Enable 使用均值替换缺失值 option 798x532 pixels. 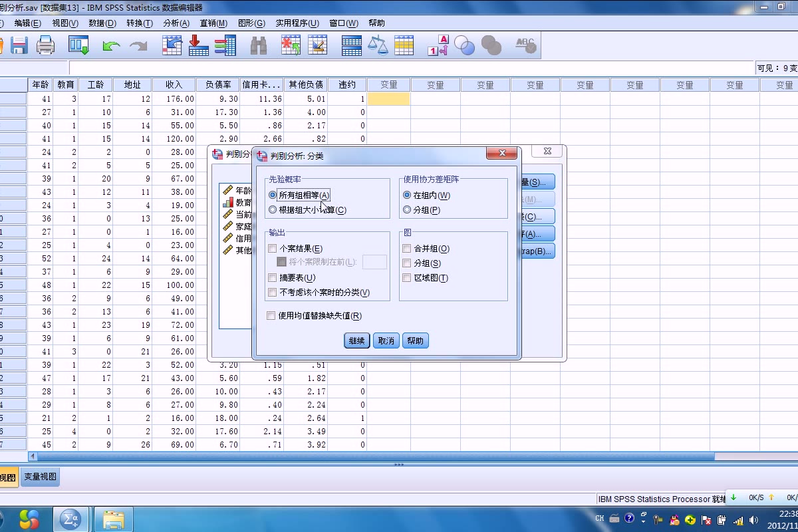tap(270, 316)
